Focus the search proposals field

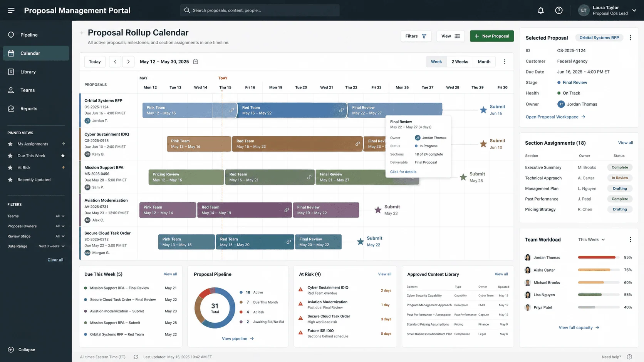coord(260,10)
